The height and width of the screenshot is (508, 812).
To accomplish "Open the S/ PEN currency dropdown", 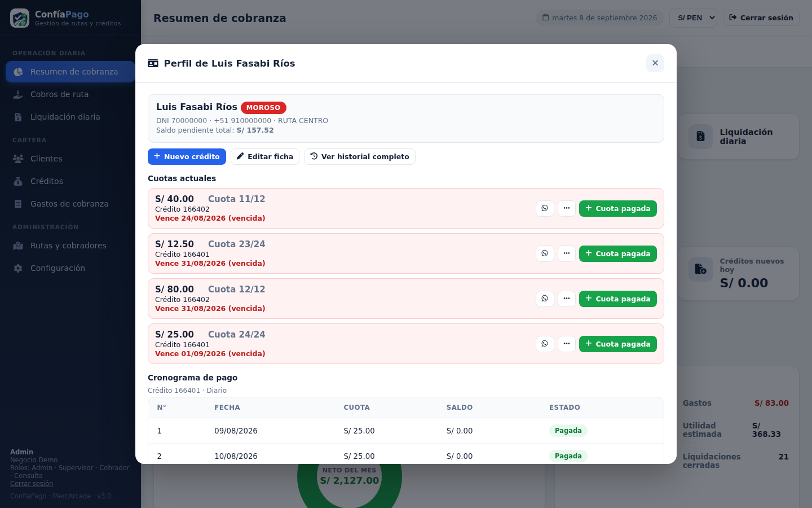I will [693, 17].
